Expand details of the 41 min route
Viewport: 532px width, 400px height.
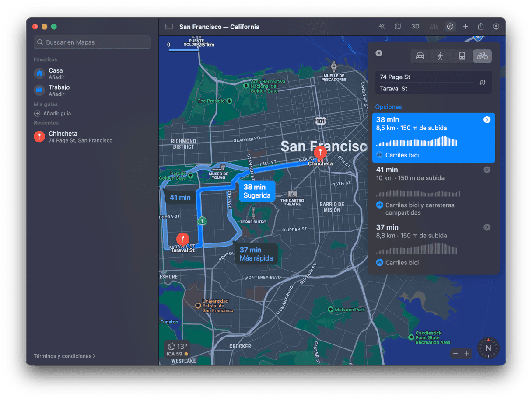(x=487, y=170)
